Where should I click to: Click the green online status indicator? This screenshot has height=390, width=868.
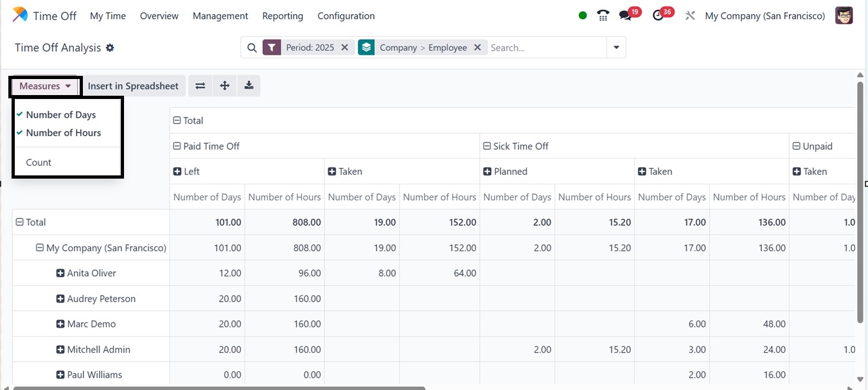click(x=582, y=15)
